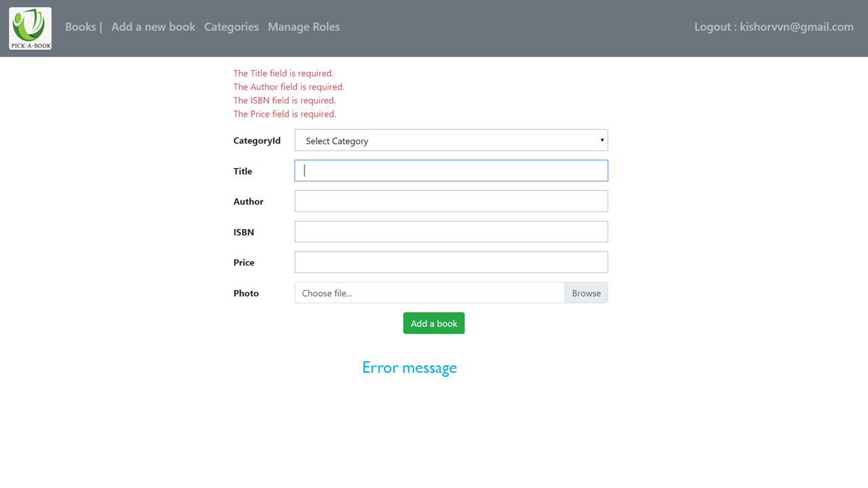868x488 pixels.
Task: Open the Categories nav link
Action: tap(231, 27)
